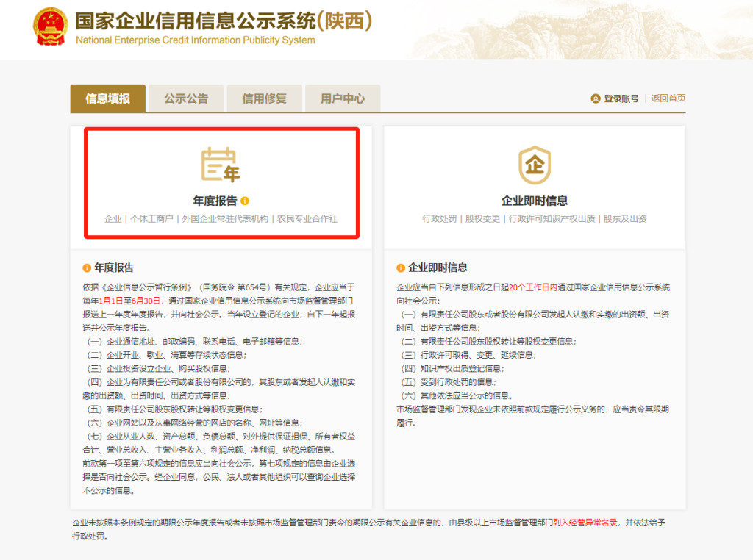The height and width of the screenshot is (560, 753).
Task: Click the annual report calendar icon
Action: pyautogui.click(x=221, y=164)
